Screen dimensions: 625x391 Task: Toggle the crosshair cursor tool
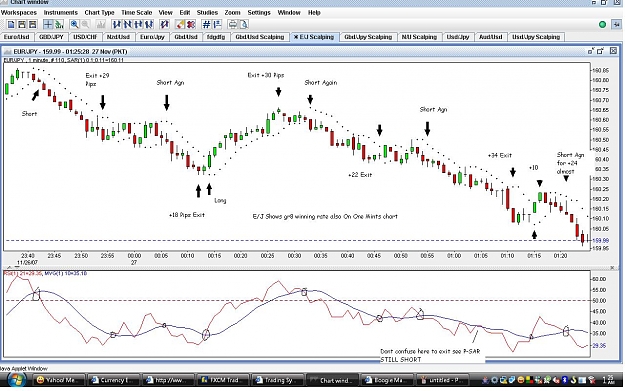(x=48, y=25)
